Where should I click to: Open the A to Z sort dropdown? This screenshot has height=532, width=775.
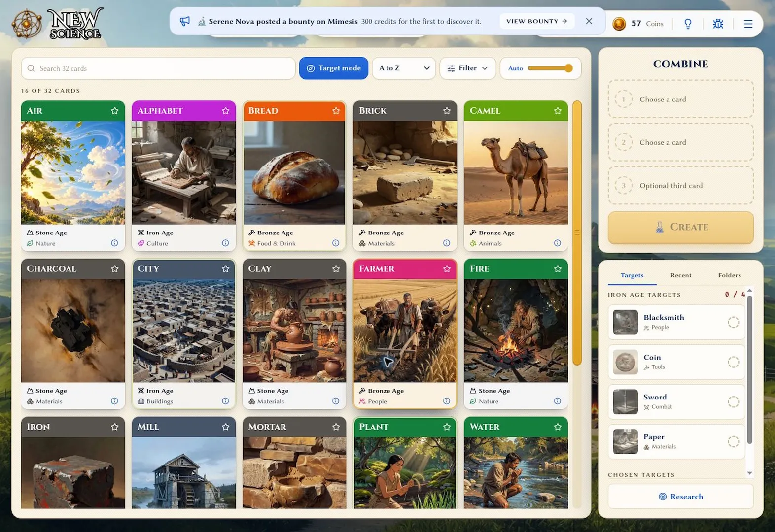404,68
